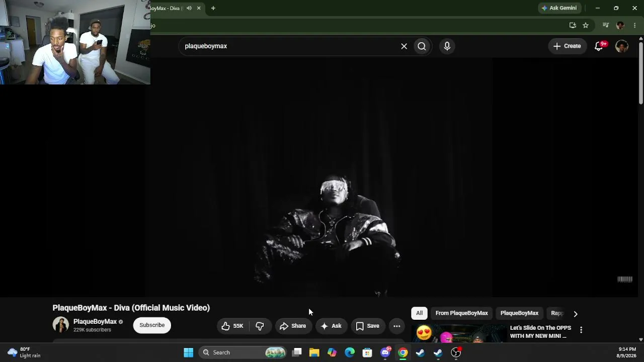
Task: Open OBS Studio from the taskbar
Action: click(456, 352)
